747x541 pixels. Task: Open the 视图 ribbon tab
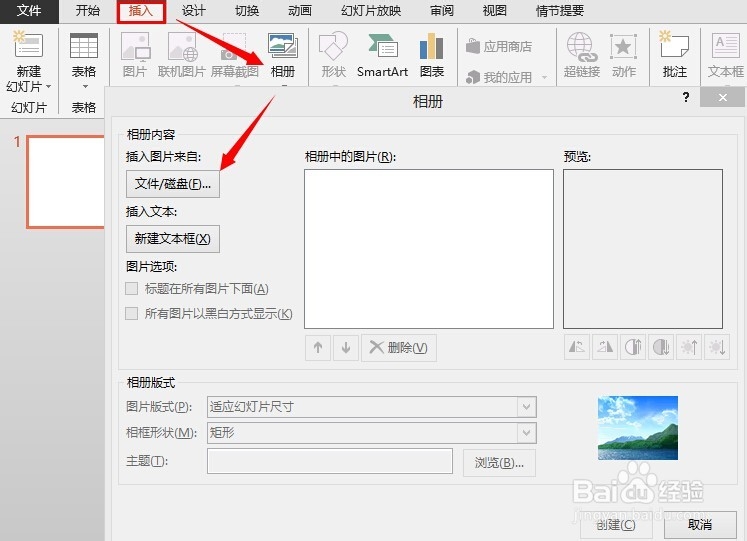click(x=495, y=10)
